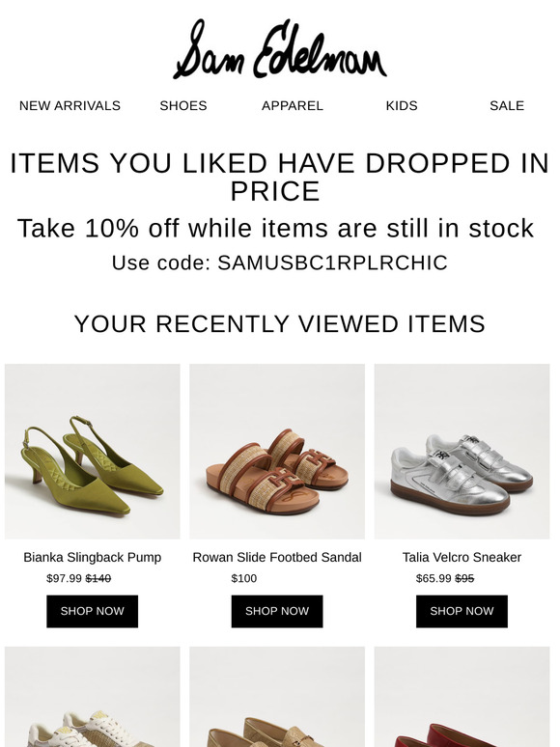Click the price-drop headline banner

coord(280,177)
